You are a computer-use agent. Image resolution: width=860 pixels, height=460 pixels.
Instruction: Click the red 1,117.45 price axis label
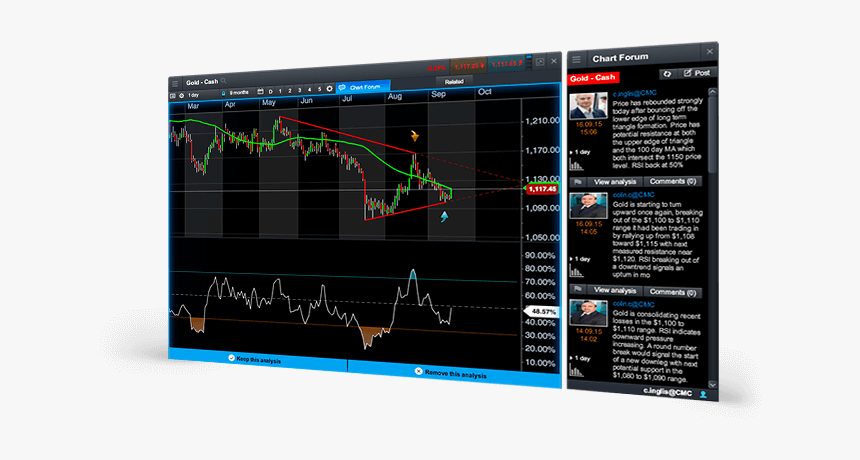(542, 189)
